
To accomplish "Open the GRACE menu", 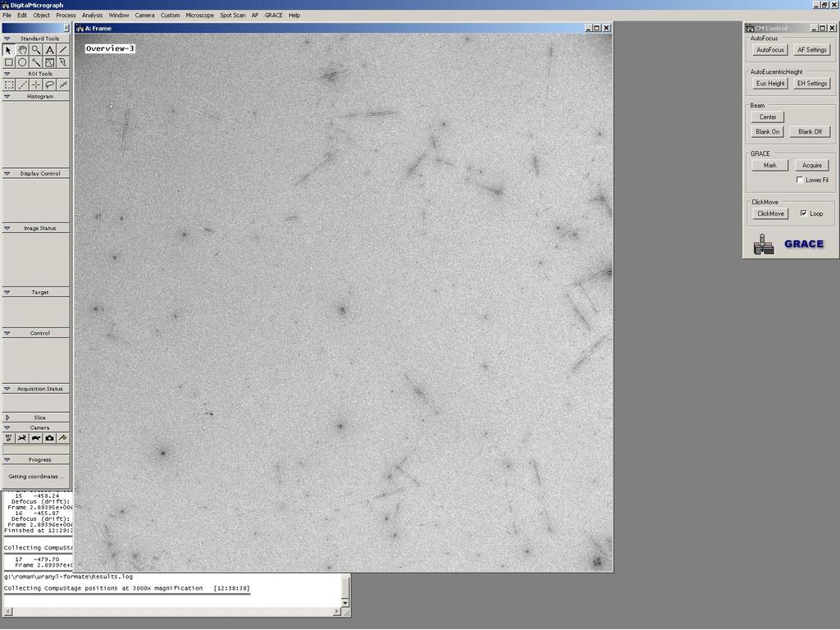I will click(x=273, y=16).
